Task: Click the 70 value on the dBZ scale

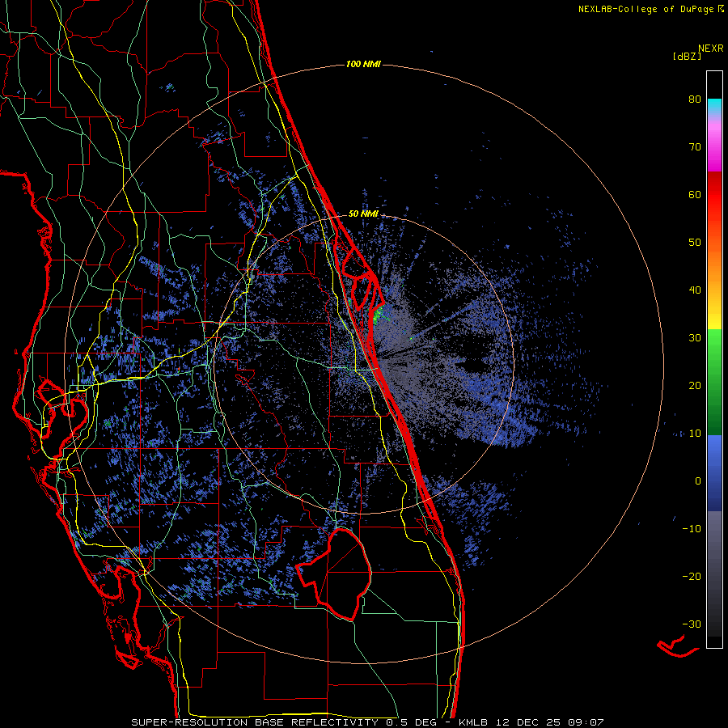Action: (695, 147)
